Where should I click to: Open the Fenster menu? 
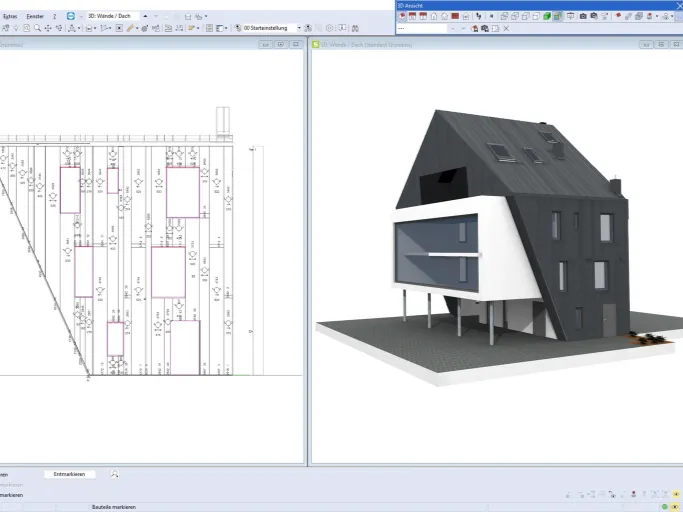(35, 16)
